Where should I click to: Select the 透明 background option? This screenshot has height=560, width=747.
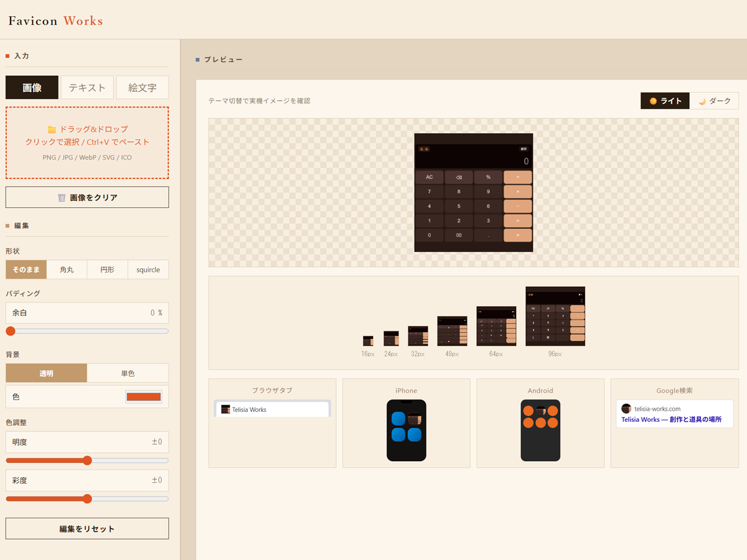click(47, 373)
